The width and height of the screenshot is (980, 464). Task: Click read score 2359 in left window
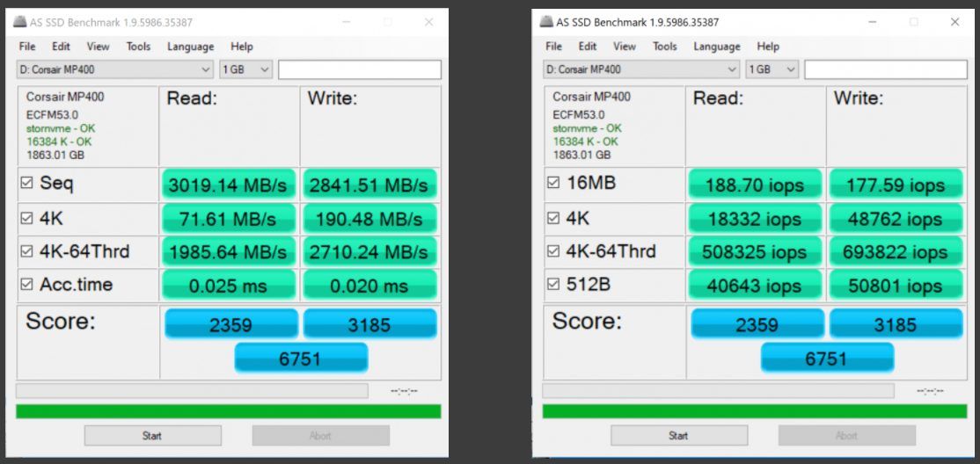point(231,324)
